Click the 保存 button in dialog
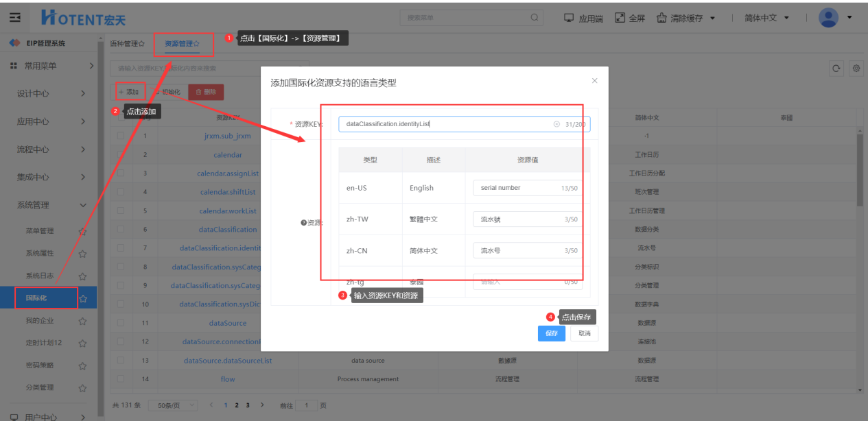868x421 pixels. [x=551, y=333]
